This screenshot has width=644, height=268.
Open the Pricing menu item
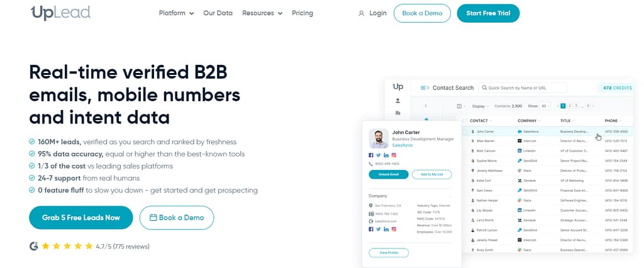pyautogui.click(x=303, y=13)
